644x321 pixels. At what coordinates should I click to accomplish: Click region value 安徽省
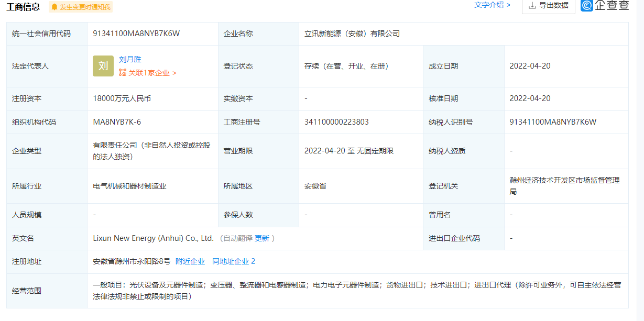pyautogui.click(x=315, y=186)
